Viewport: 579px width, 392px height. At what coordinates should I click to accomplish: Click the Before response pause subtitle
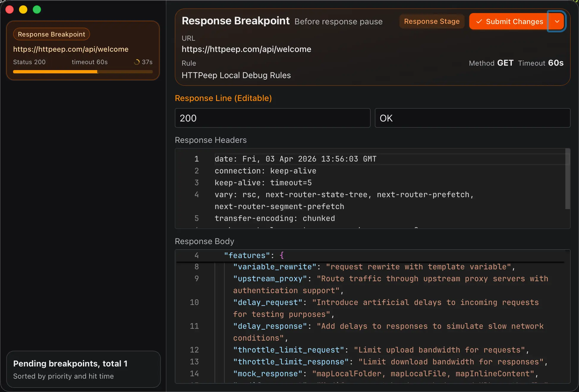339,21
